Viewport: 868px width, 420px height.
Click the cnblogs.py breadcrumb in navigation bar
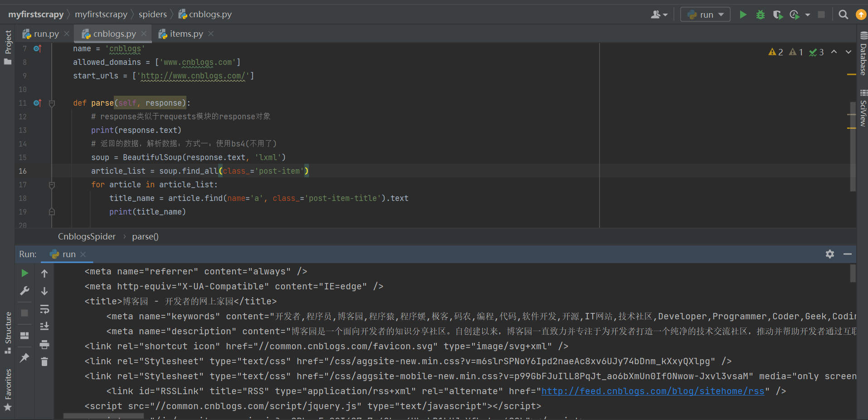tap(205, 15)
